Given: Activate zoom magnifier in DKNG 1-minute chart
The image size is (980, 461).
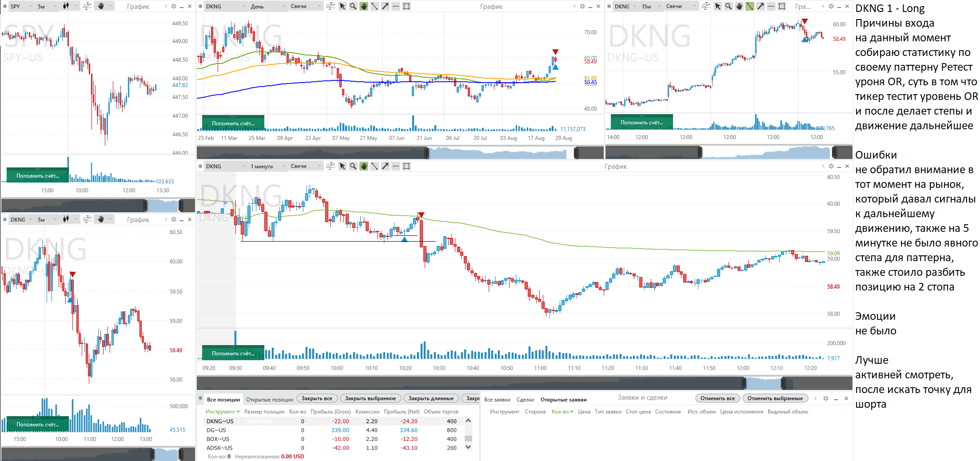Looking at the screenshot, I should click(x=353, y=166).
